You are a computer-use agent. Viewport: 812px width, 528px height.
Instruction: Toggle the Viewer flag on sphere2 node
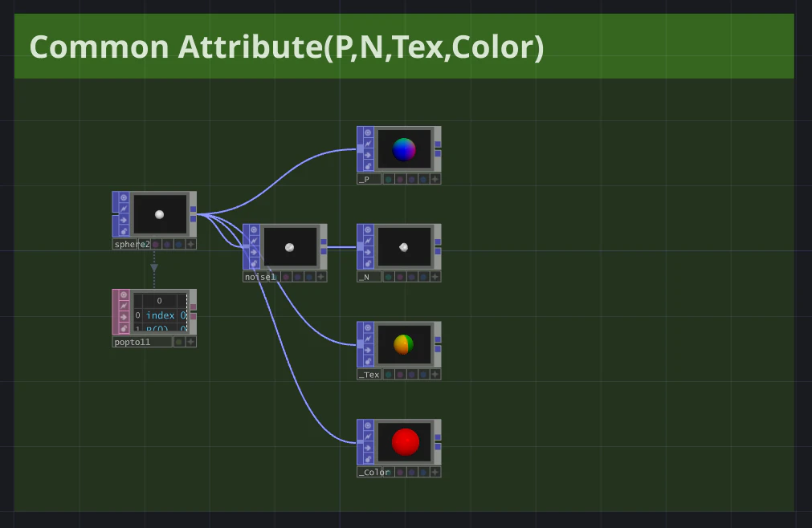tap(123, 197)
